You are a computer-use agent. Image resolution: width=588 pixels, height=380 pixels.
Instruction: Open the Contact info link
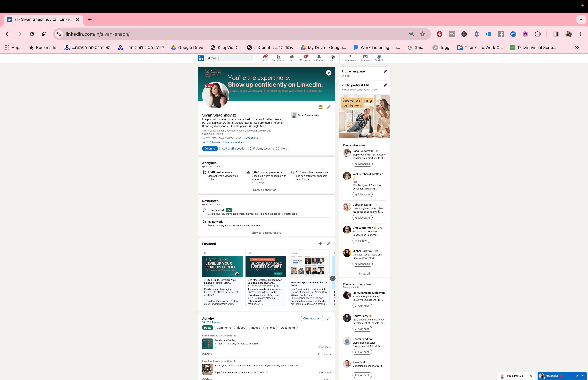pos(251,138)
